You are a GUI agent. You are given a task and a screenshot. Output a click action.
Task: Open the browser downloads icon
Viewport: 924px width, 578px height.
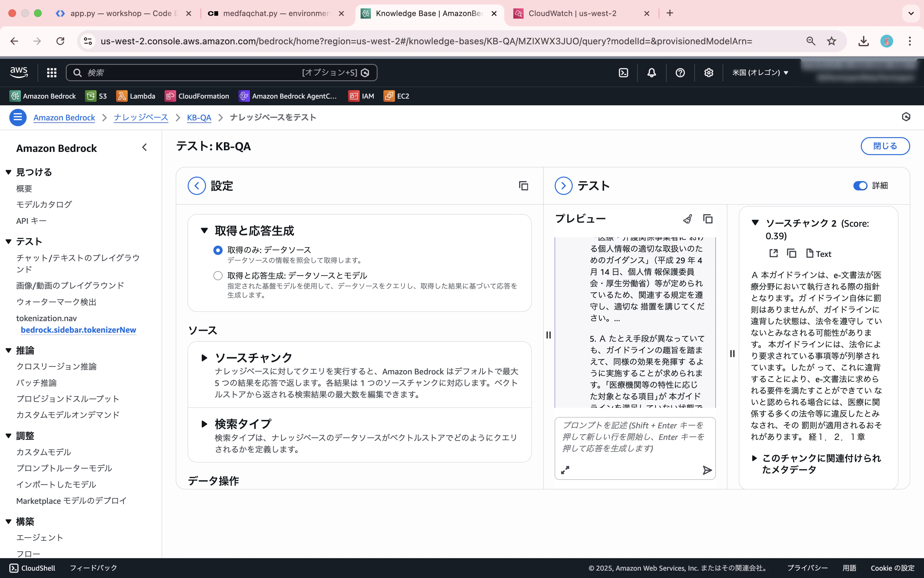click(864, 41)
